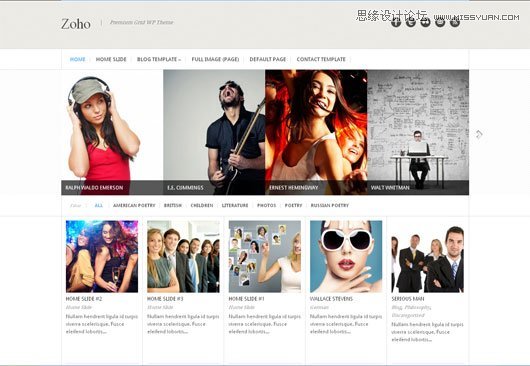Viewport: 530px width, 366px height.
Task: Expand the Blog Template dropdown menu
Action: point(159,59)
